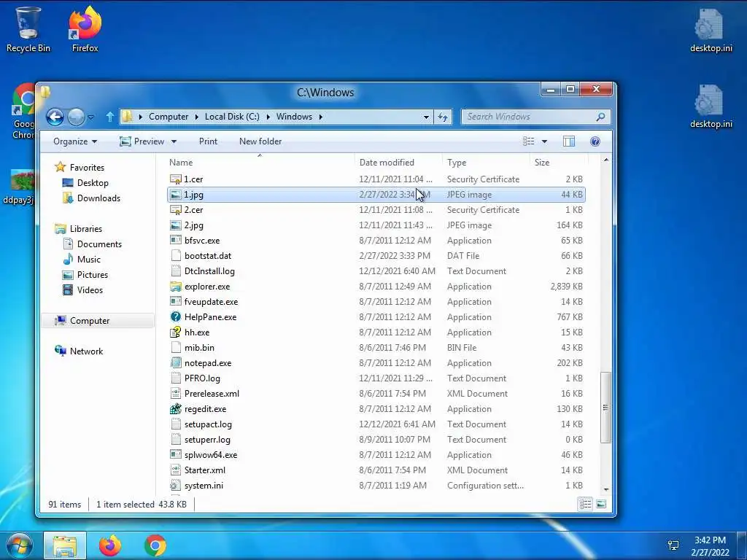Select the regedit.exe file icon
Screen dimensions: 747x560
176,409
